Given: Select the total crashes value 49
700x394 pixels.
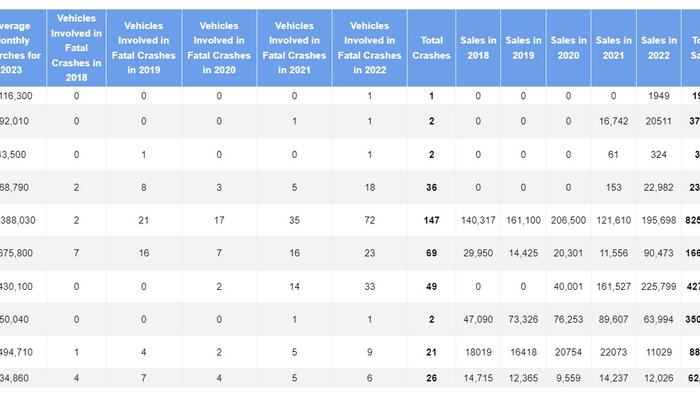Looking at the screenshot, I should [431, 286].
